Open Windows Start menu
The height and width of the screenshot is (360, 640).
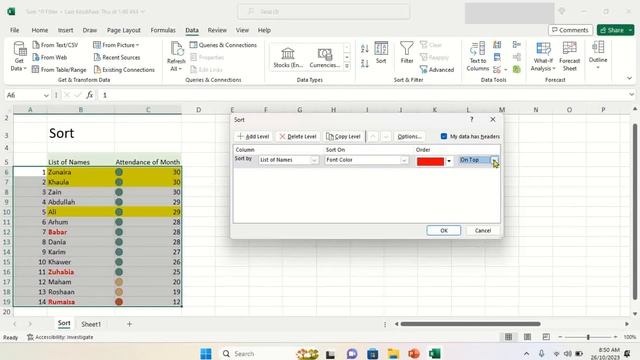(x=206, y=353)
